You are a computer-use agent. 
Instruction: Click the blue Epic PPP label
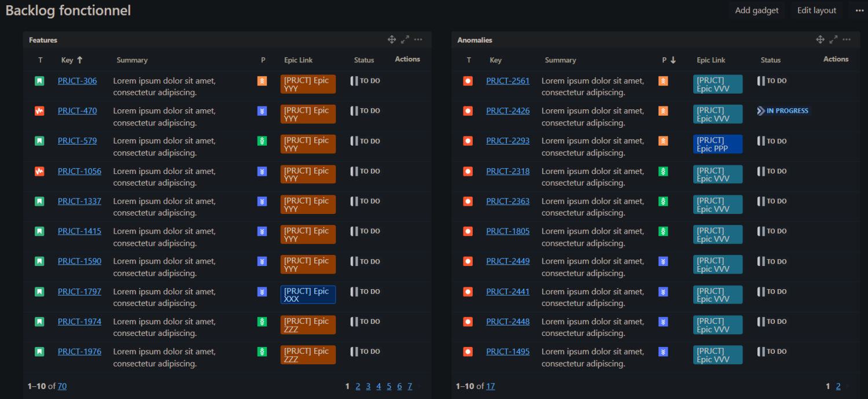point(718,145)
